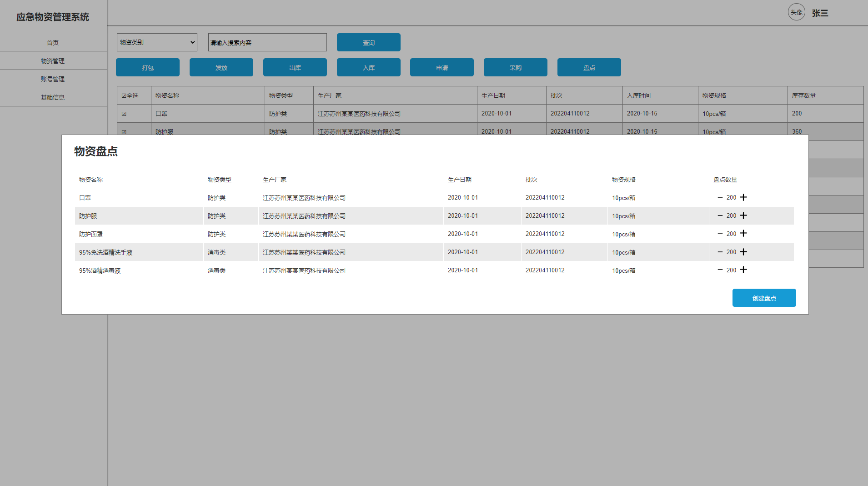Decrease 95%酒精消毒液 count with minus
This screenshot has width=868, height=486.
point(720,270)
